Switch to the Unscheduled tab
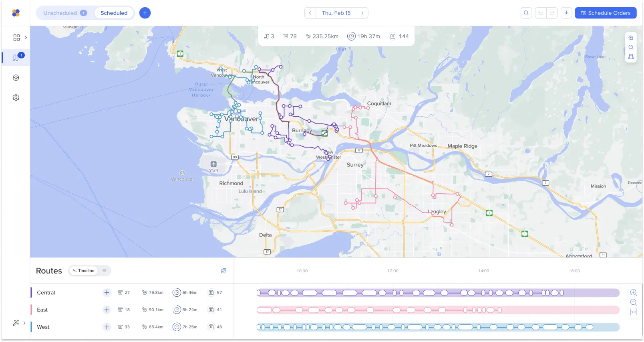The image size is (644, 342). click(65, 13)
